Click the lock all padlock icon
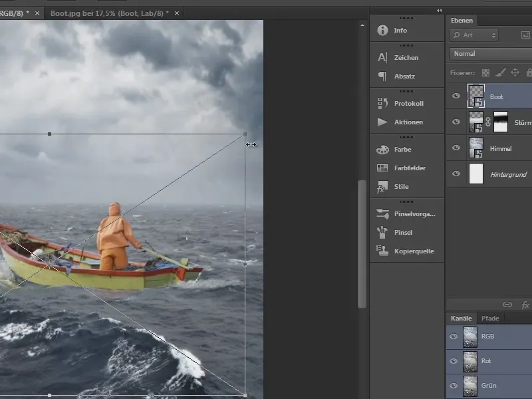Image resolution: width=532 pixels, height=399 pixels. 529,72
